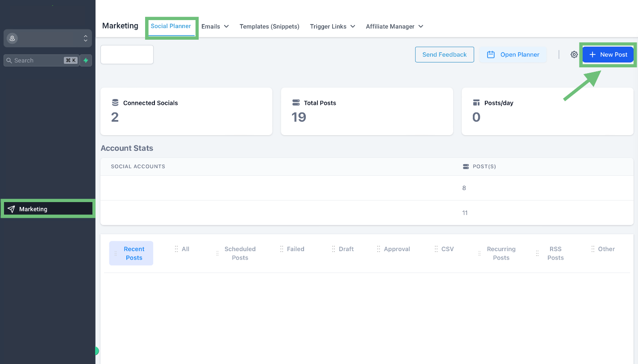This screenshot has width=638, height=364.
Task: Switch to the Scheduled Posts tab
Action: coord(240,253)
